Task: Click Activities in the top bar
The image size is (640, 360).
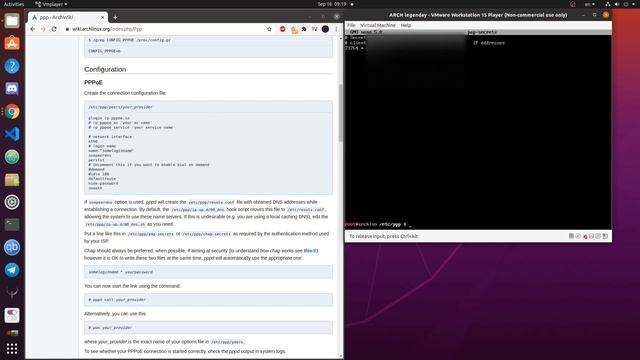Action: [14, 4]
